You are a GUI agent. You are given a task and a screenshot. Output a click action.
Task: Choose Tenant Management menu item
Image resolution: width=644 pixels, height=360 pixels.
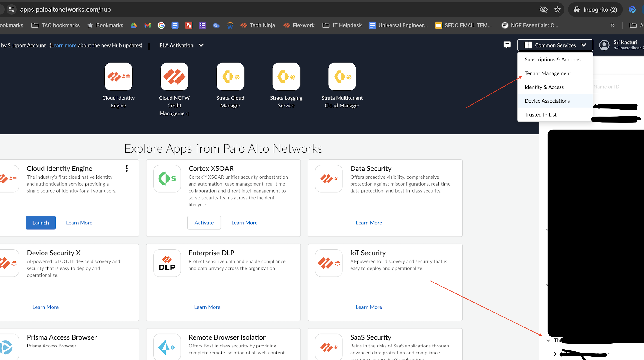548,73
